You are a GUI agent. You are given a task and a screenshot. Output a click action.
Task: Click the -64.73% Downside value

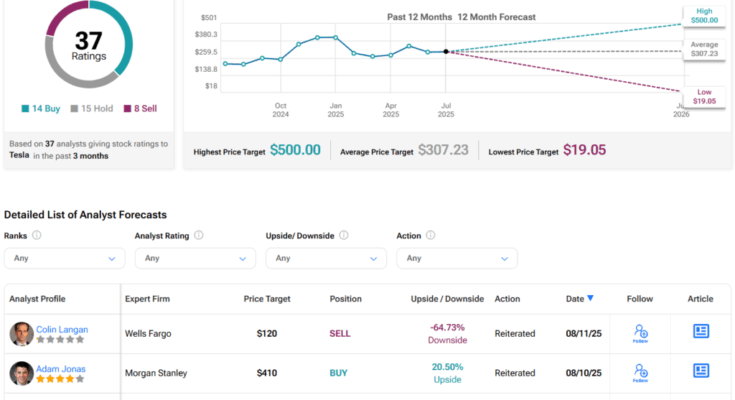pyautogui.click(x=447, y=333)
